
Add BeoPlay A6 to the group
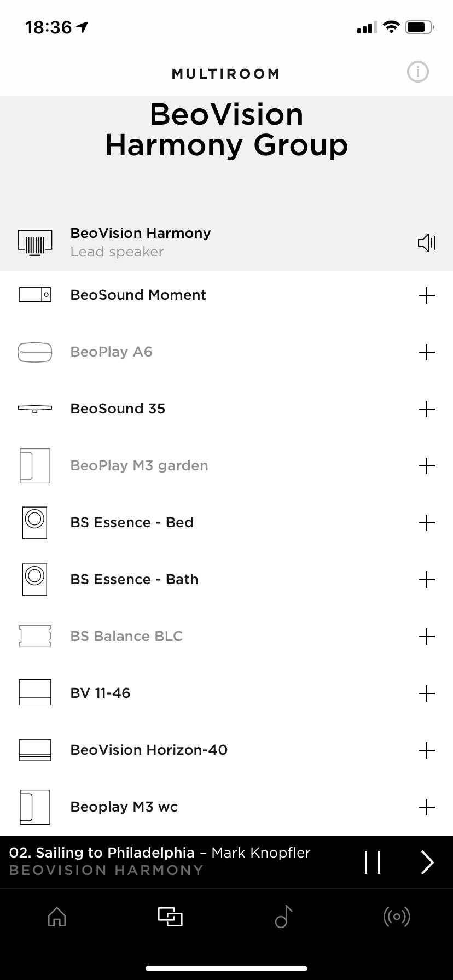click(427, 352)
